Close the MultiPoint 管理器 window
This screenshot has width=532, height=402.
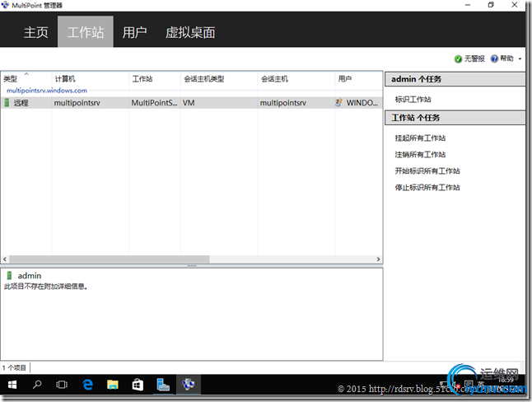tap(515, 5)
